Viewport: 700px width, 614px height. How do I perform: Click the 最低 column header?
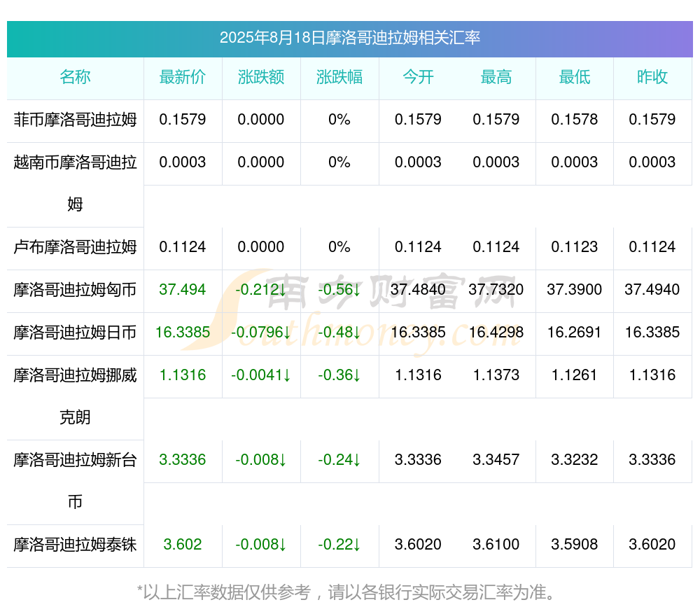click(x=575, y=77)
